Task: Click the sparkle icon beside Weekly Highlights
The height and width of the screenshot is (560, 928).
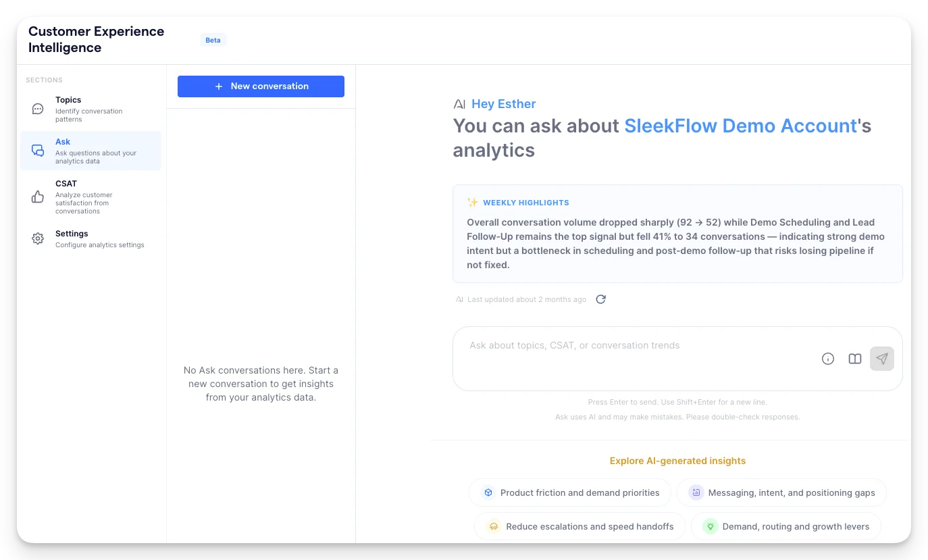Action: pyautogui.click(x=473, y=202)
